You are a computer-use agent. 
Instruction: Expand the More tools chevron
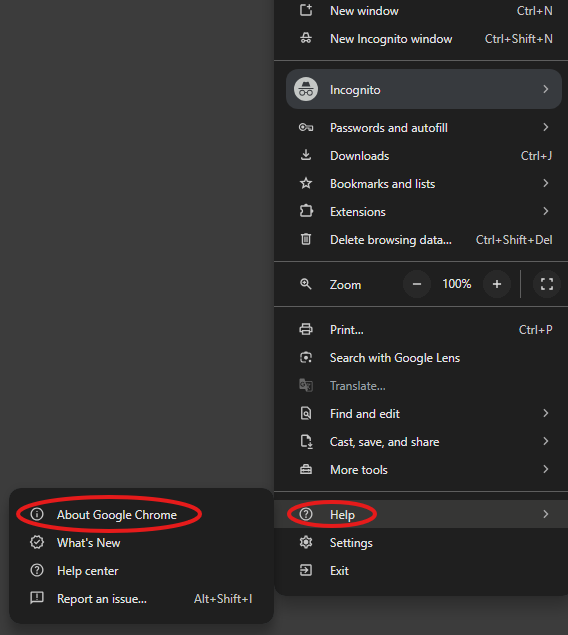tap(546, 469)
